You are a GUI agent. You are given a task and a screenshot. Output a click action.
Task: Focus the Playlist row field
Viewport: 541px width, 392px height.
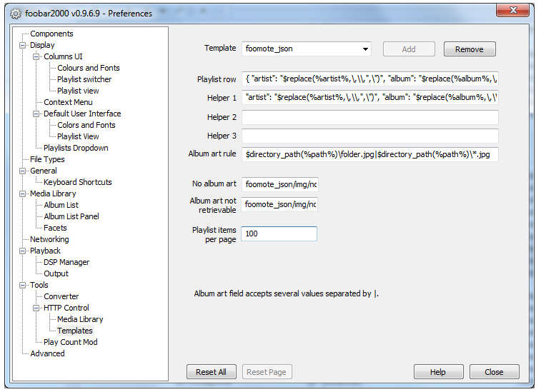370,79
